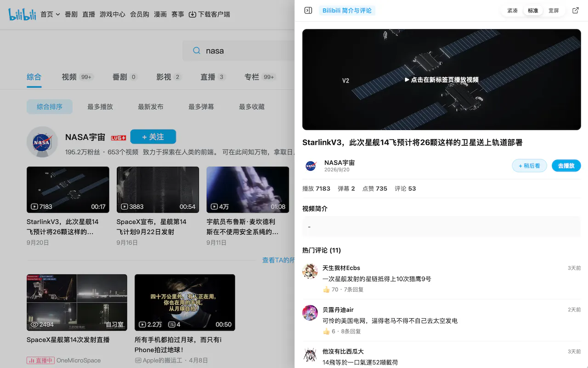
Task: Click the 去播放 button
Action: click(566, 166)
